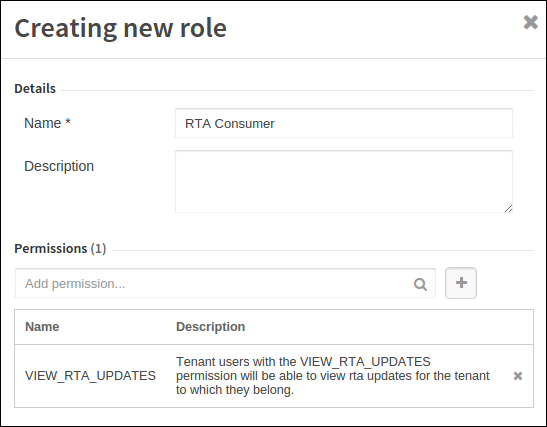Click the Permissions section heading
The width and height of the screenshot is (547, 427).
pos(51,248)
